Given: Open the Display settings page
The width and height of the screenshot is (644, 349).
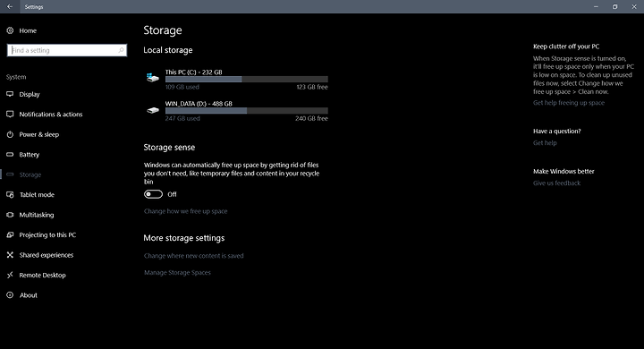Looking at the screenshot, I should click(30, 94).
